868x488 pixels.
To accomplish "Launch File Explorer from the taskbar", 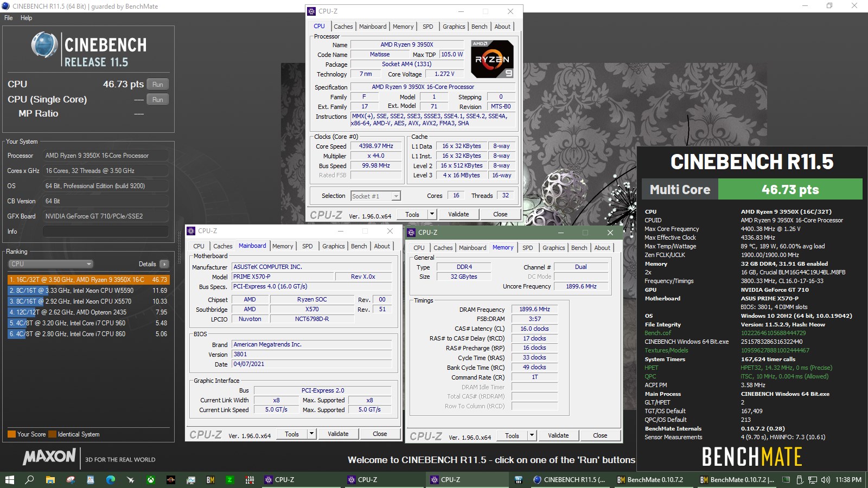I will click(x=50, y=480).
